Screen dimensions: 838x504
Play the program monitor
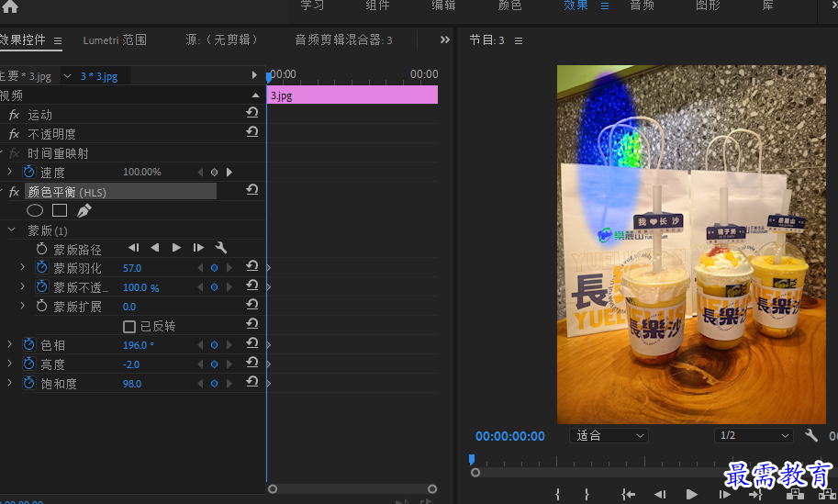click(x=691, y=495)
